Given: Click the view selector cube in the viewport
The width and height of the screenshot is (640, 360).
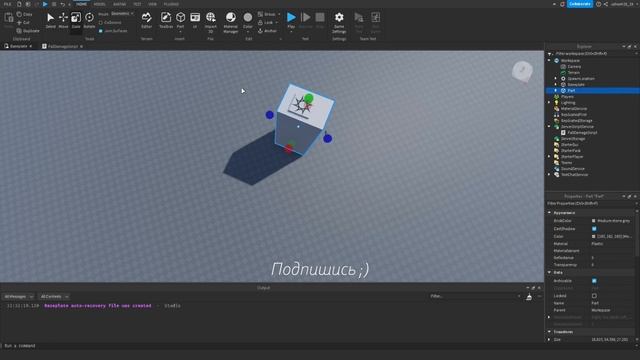Looking at the screenshot, I should click(522, 71).
